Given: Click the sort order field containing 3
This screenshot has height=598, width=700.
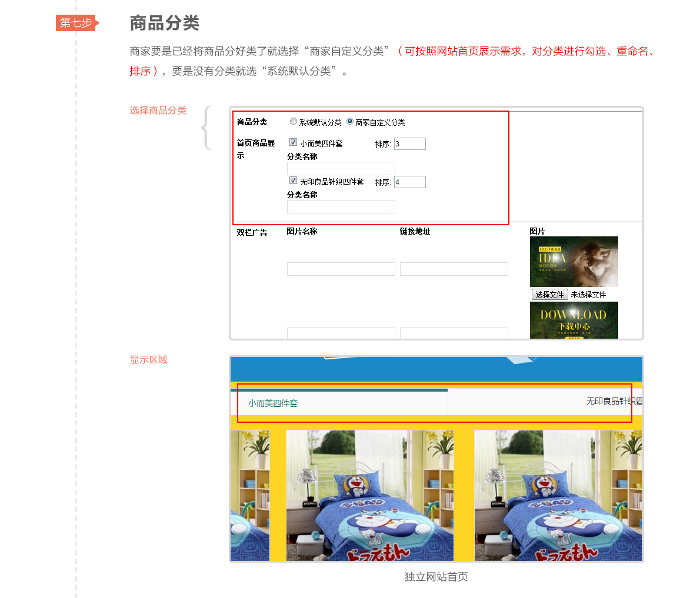Looking at the screenshot, I should (x=410, y=143).
